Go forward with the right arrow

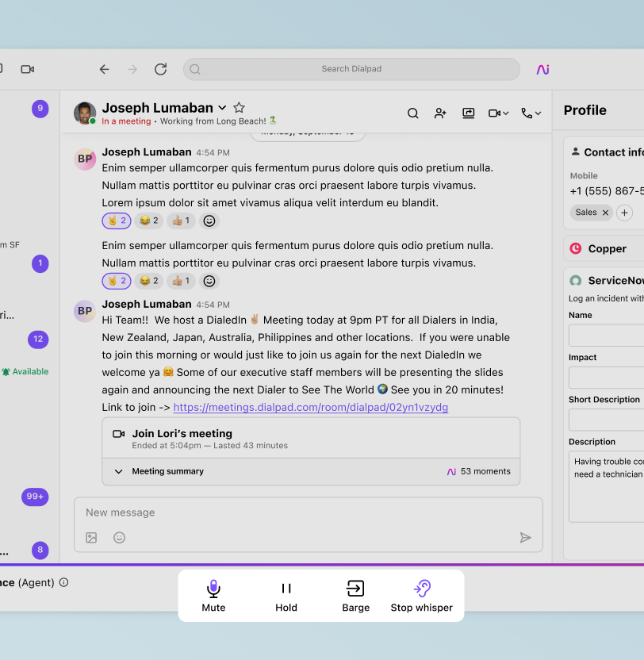132,69
